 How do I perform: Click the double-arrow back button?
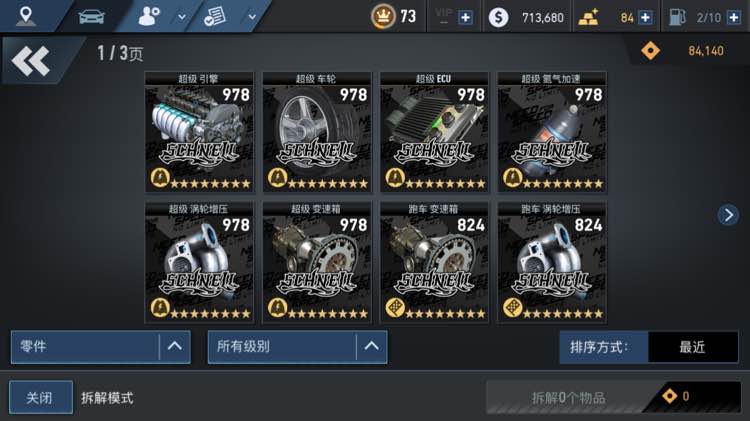pos(31,61)
